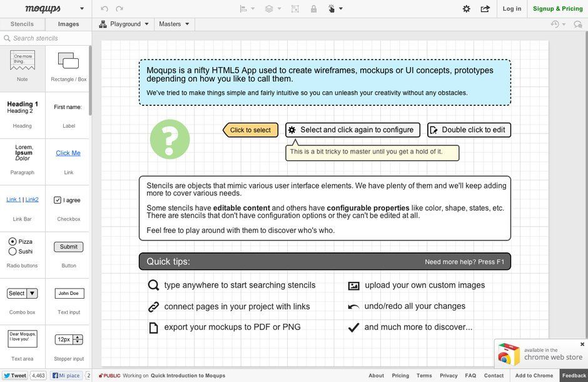
Task: Open the align tool dropdown arrow
Action: (x=253, y=9)
